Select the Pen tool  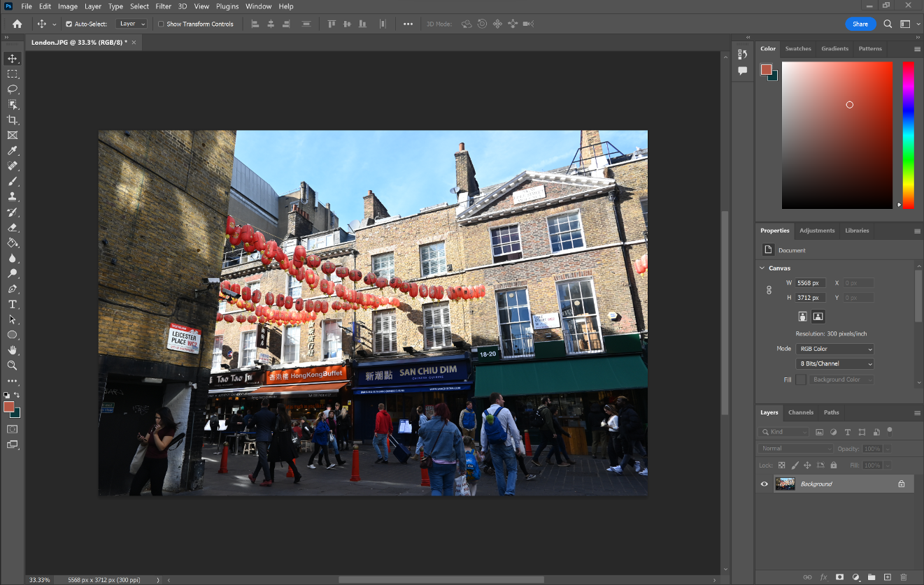point(13,289)
